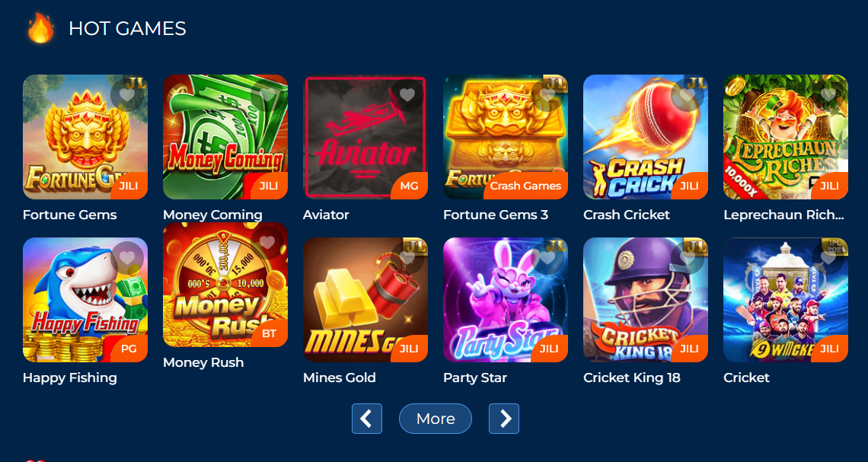Click the HOT GAMES section heading
Viewport: 868px width, 462px height.
[127, 29]
